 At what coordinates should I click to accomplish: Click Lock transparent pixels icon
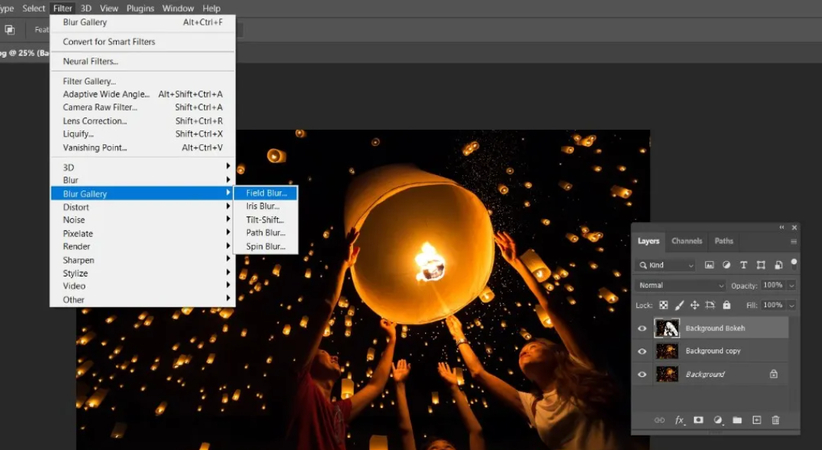(664, 305)
